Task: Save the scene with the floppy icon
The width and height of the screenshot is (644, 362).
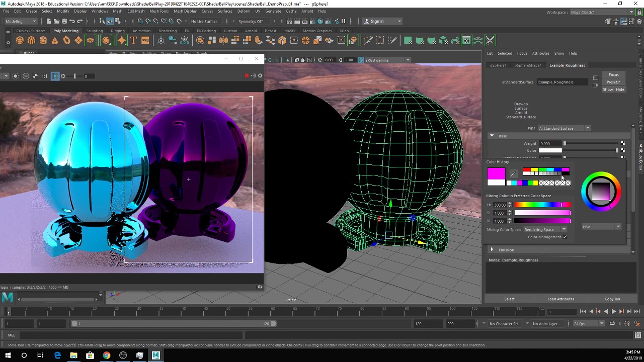Action: coord(64,21)
